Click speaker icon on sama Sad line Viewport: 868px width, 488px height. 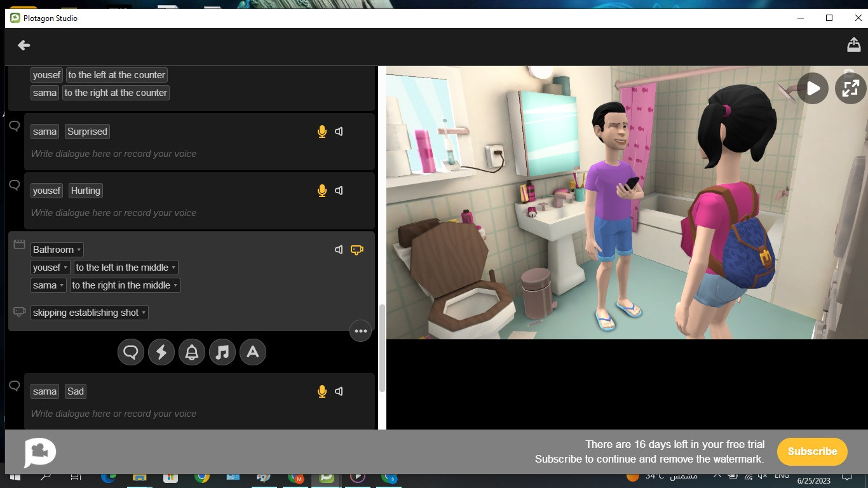pos(339,391)
